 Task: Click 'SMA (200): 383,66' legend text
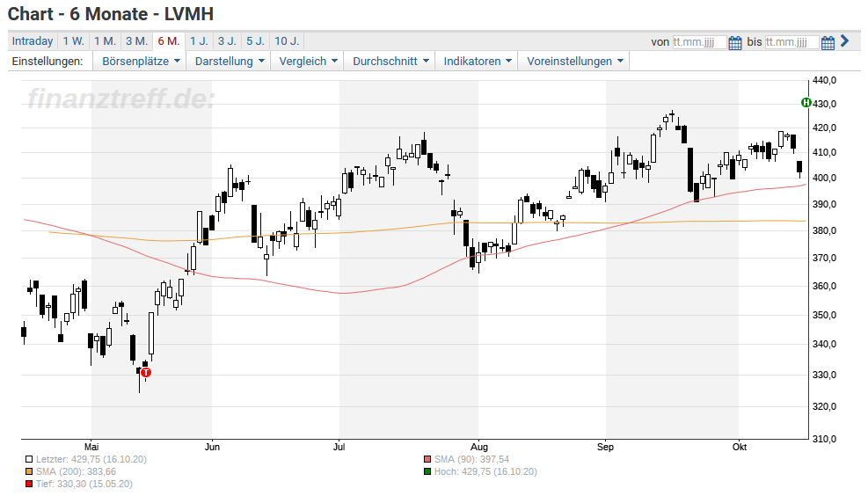[x=76, y=471]
